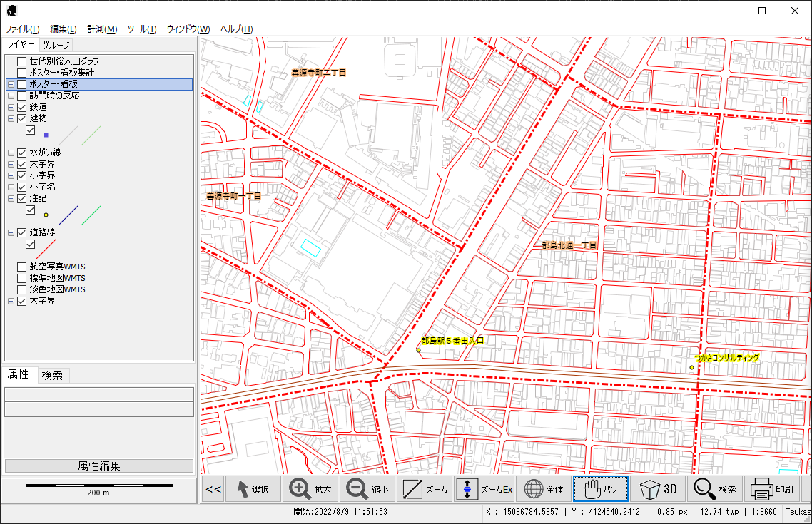Collapse side panel with << button
Viewport: 812px width, 524px height.
tap(213, 489)
